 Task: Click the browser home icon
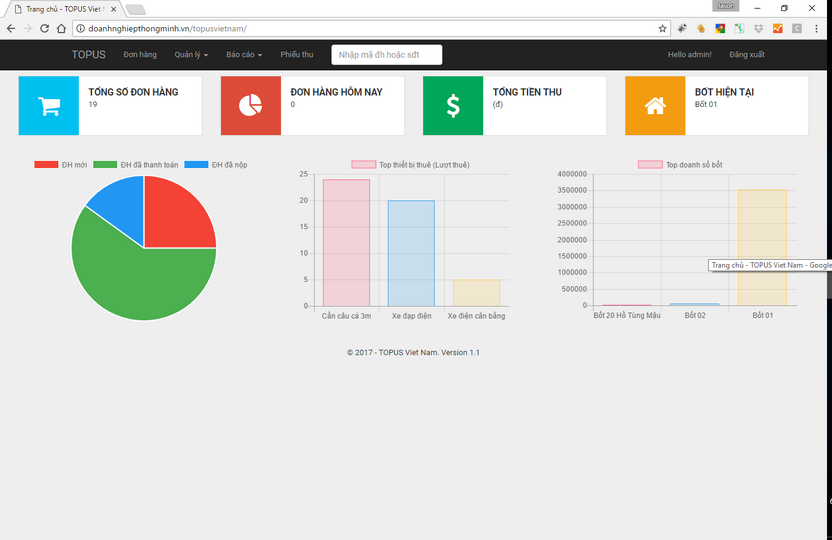[x=62, y=29]
